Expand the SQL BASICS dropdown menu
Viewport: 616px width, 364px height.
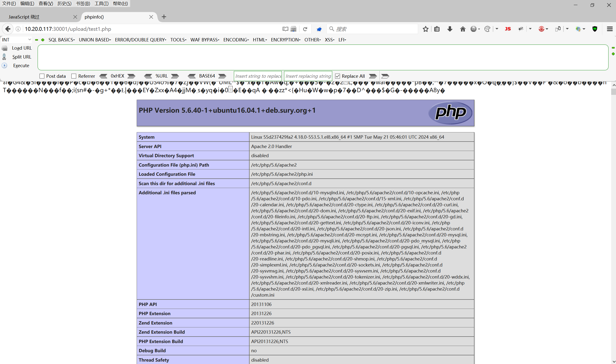click(x=61, y=40)
